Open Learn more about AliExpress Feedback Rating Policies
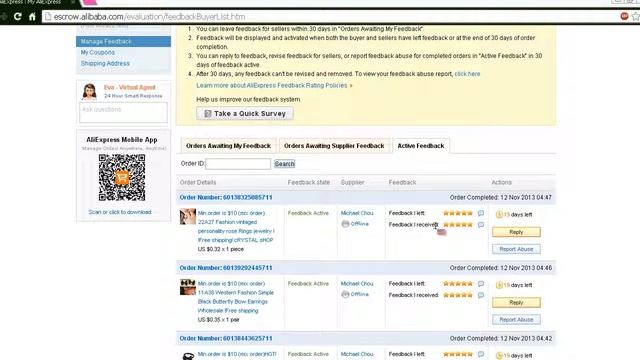The image size is (640, 360). pyautogui.click(x=272, y=85)
